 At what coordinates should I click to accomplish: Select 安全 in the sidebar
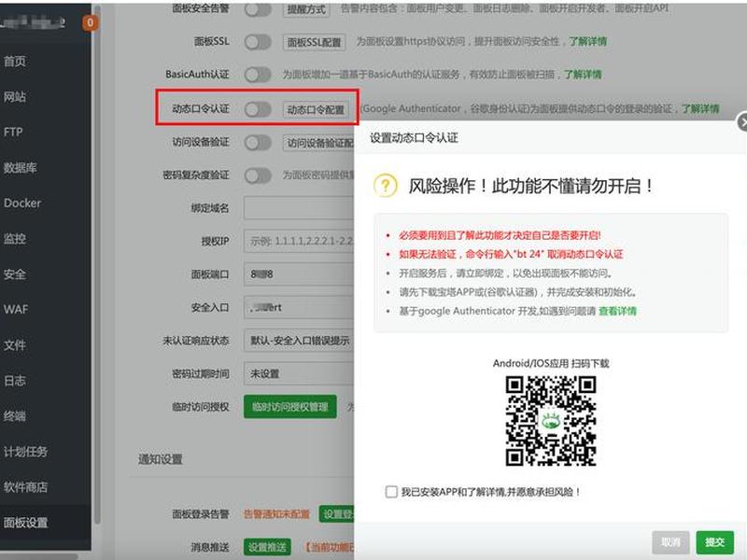[x=15, y=274]
